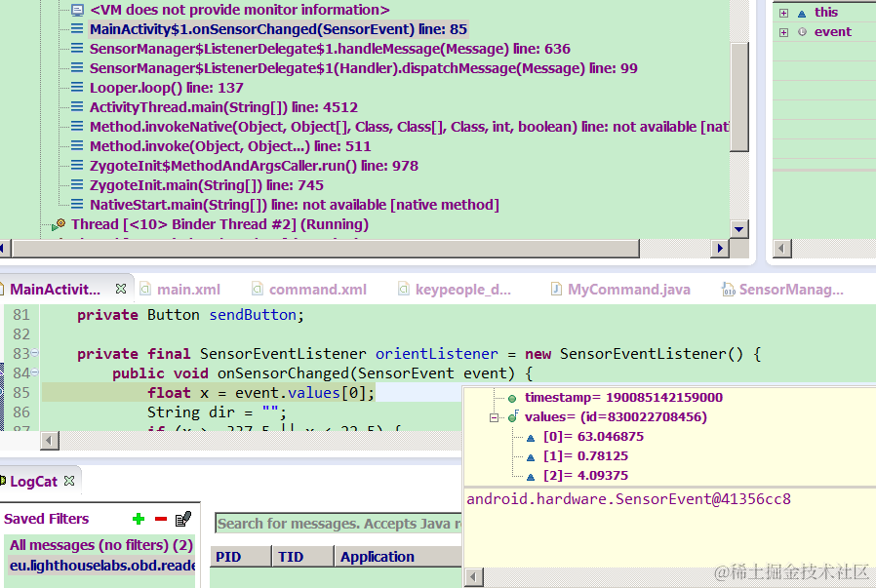Click the blue triangle icon beside 'this'
The image size is (876, 588).
pyautogui.click(x=802, y=14)
